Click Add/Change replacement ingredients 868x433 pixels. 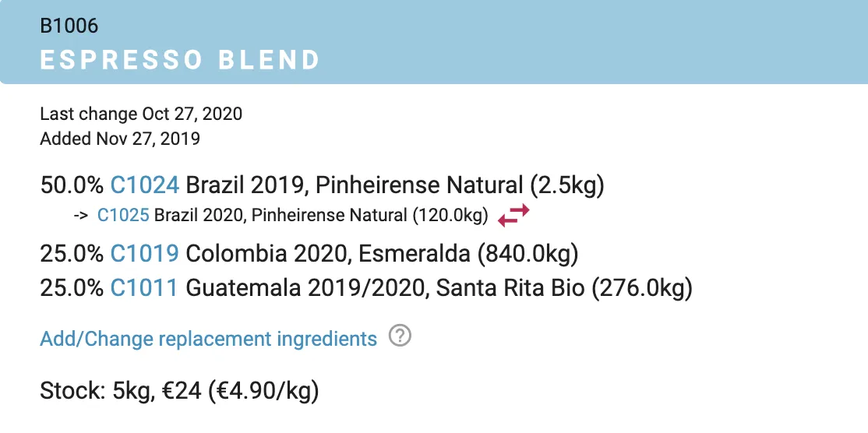[x=209, y=339]
